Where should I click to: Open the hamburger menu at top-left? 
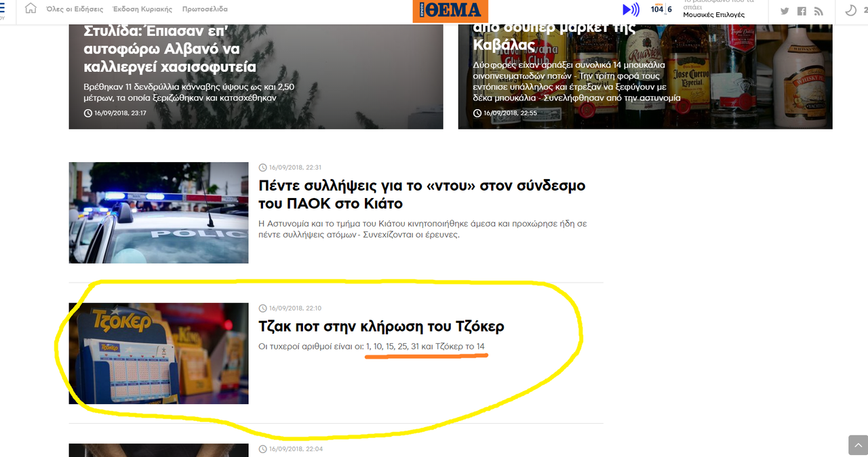coord(2,9)
